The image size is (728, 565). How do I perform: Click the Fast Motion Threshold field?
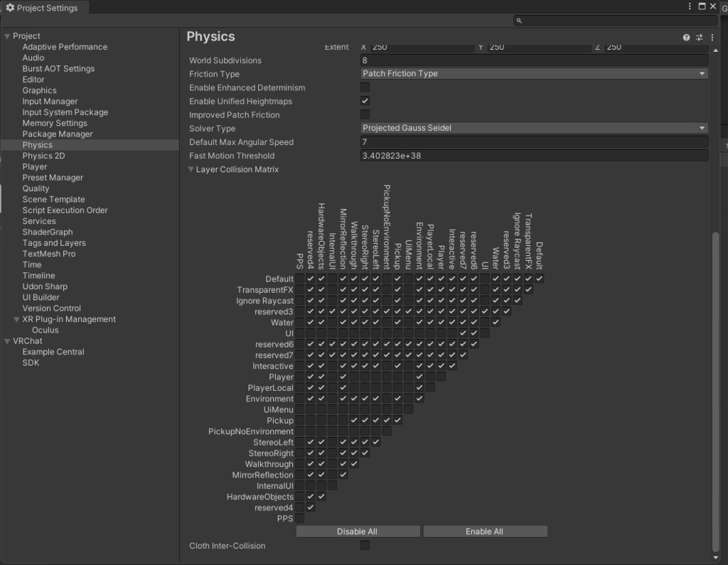(x=535, y=156)
